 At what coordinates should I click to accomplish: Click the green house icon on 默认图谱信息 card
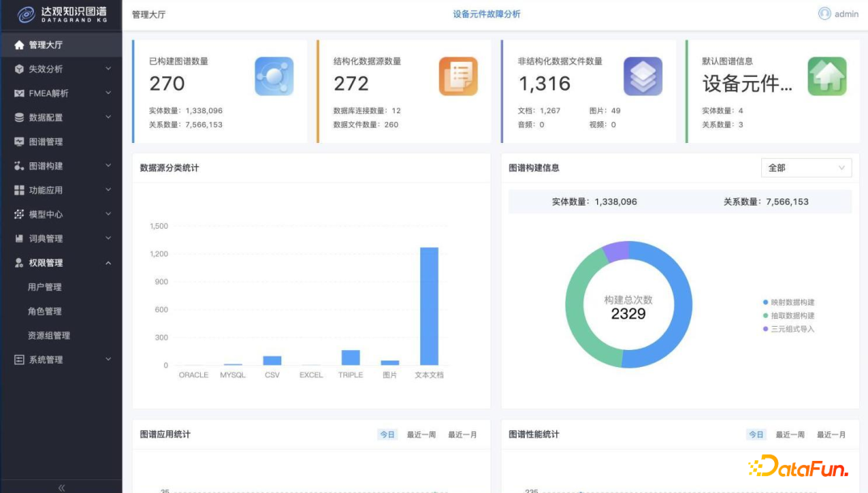[827, 76]
